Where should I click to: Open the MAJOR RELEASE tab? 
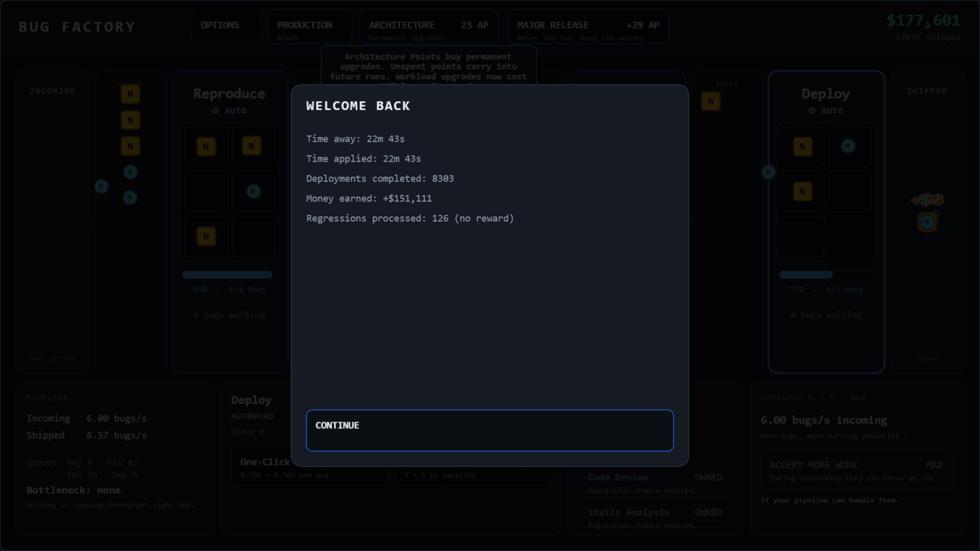tap(588, 26)
